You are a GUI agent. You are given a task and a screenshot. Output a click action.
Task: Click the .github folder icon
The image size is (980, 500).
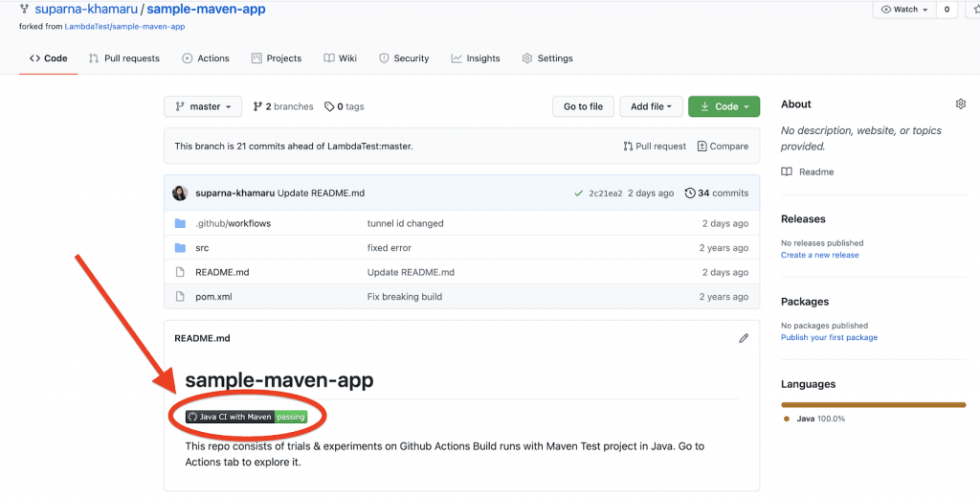tap(181, 223)
